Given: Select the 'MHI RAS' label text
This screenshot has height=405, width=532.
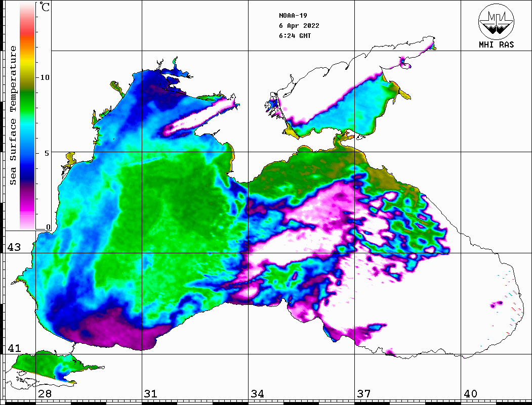Looking at the screenshot, I should (497, 44).
